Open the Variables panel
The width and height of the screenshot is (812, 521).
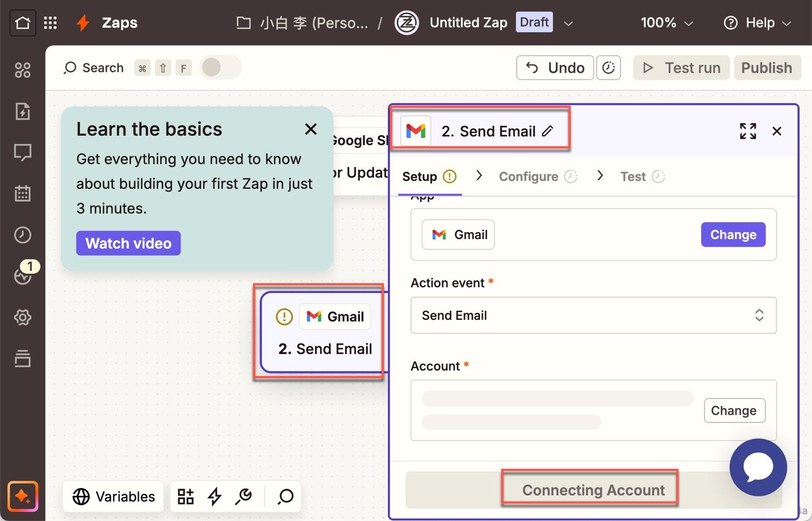click(x=114, y=497)
